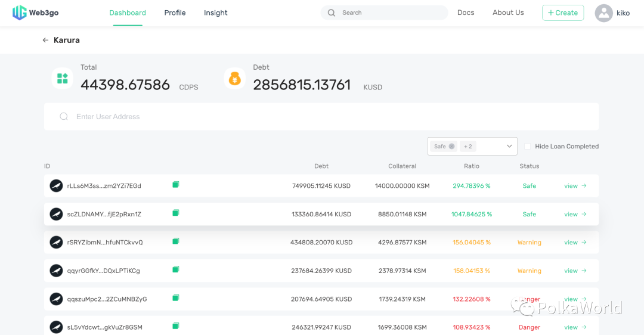Select ratio 1047.84625 %

[x=472, y=215]
